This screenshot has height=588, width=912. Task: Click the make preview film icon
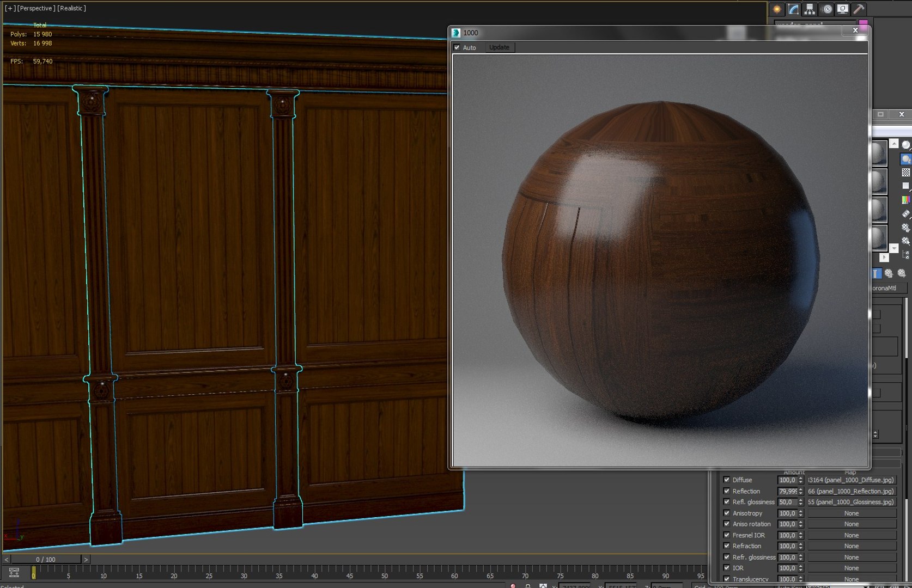click(x=906, y=213)
